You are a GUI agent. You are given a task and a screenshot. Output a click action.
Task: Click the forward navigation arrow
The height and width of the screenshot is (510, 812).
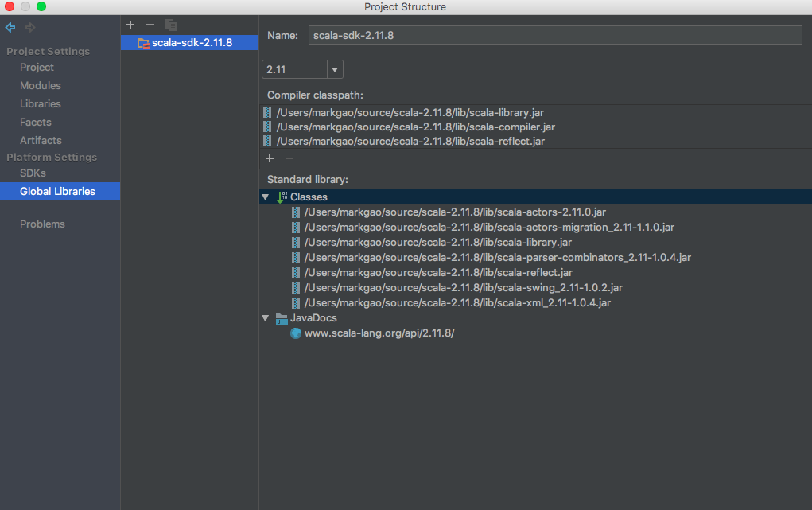tap(30, 28)
